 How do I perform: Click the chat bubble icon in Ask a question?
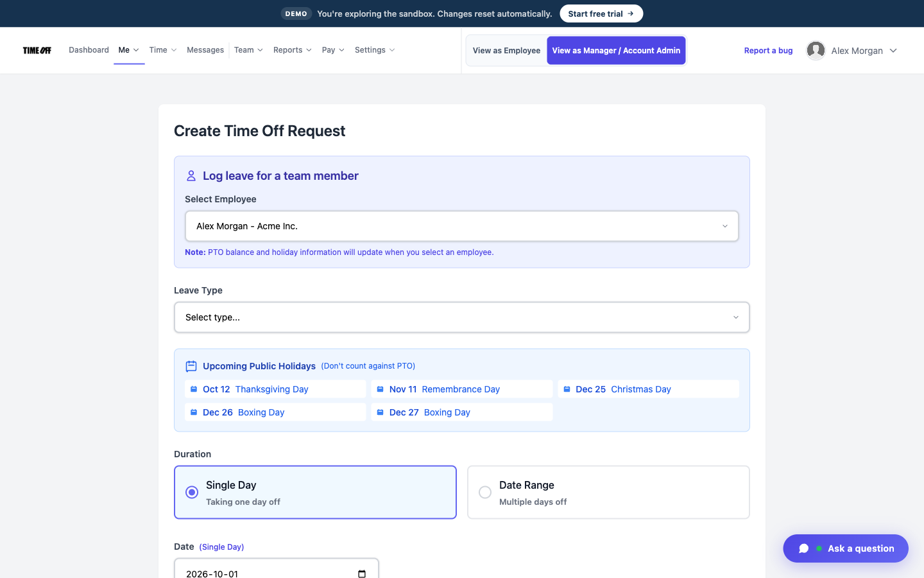804,548
